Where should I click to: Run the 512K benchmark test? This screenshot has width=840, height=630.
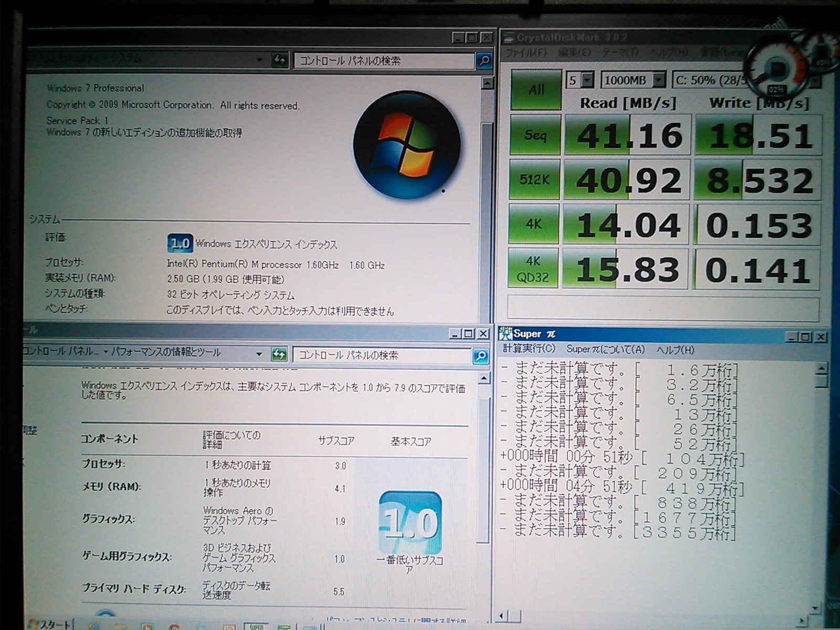[x=534, y=180]
